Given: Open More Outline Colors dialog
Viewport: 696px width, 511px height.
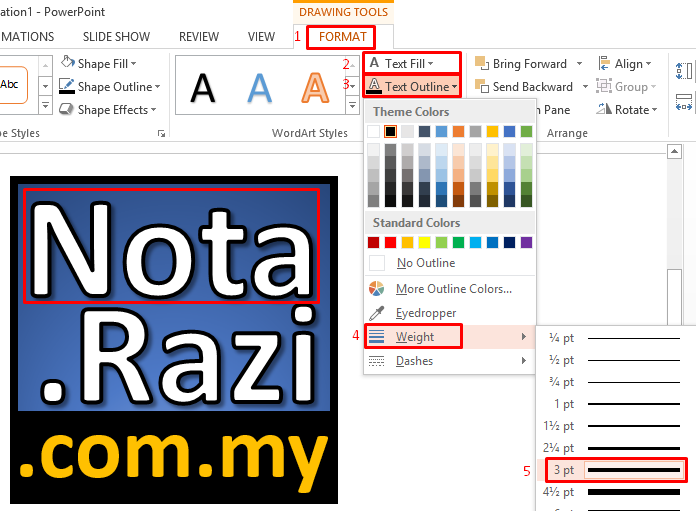Looking at the screenshot, I should 449,289.
